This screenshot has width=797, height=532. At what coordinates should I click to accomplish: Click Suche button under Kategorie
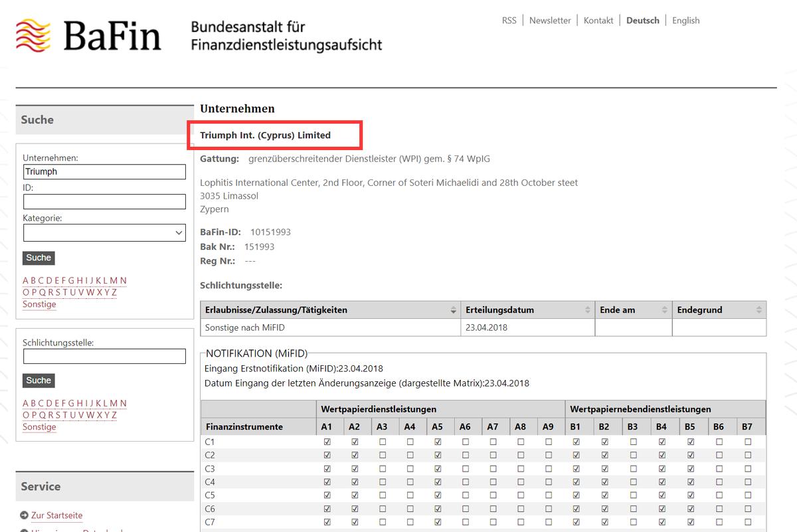(39, 258)
